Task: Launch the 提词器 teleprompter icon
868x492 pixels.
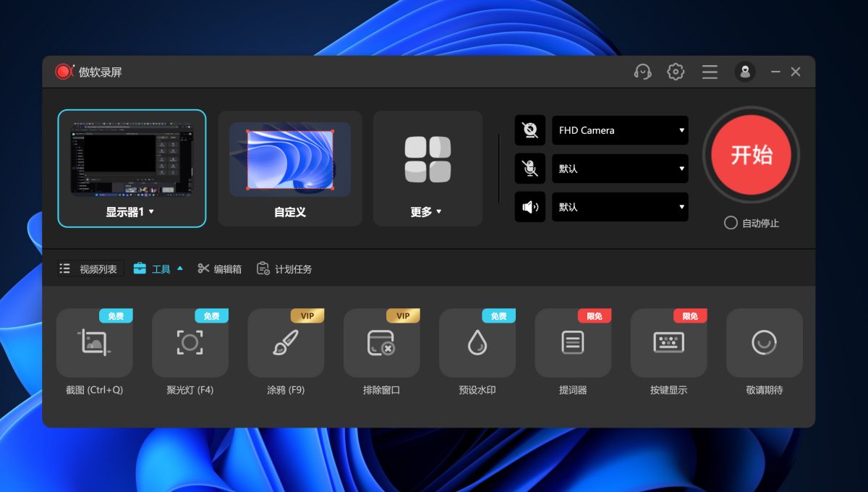Action: pos(573,343)
